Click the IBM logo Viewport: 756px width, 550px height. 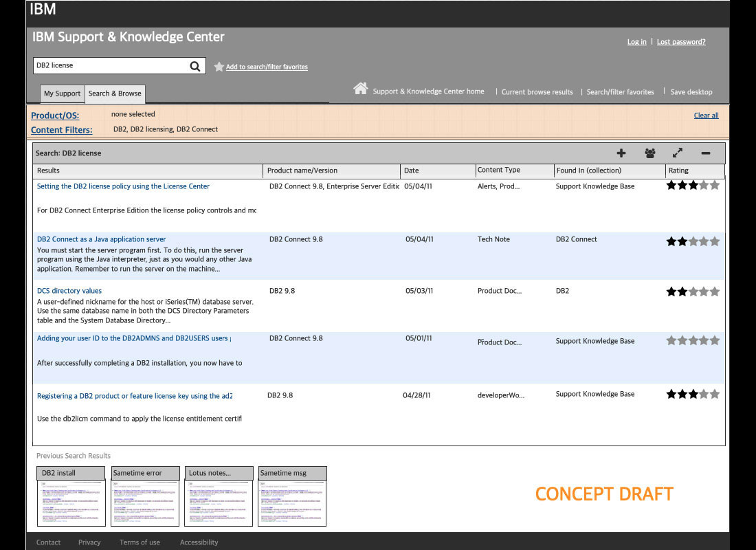tap(43, 10)
